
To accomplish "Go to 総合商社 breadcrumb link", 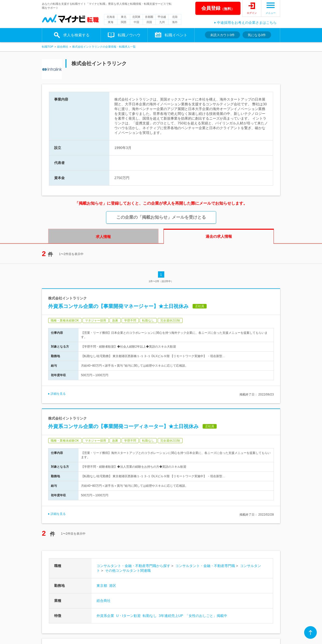I will click(x=62, y=47).
